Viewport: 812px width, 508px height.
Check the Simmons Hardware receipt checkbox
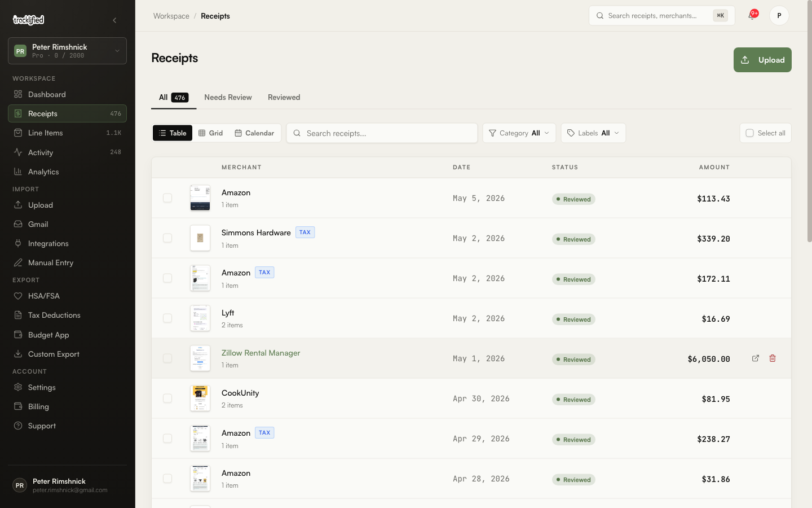click(167, 238)
